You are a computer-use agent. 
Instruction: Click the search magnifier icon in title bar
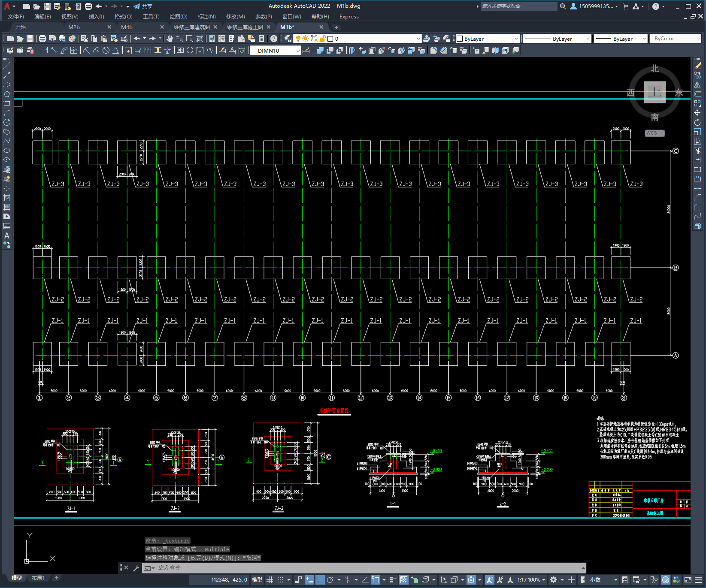click(x=563, y=6)
